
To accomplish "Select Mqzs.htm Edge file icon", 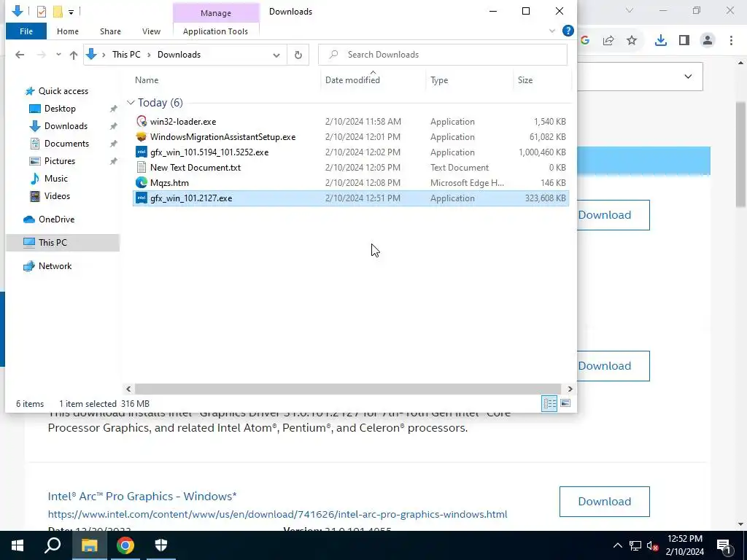I will 142,183.
